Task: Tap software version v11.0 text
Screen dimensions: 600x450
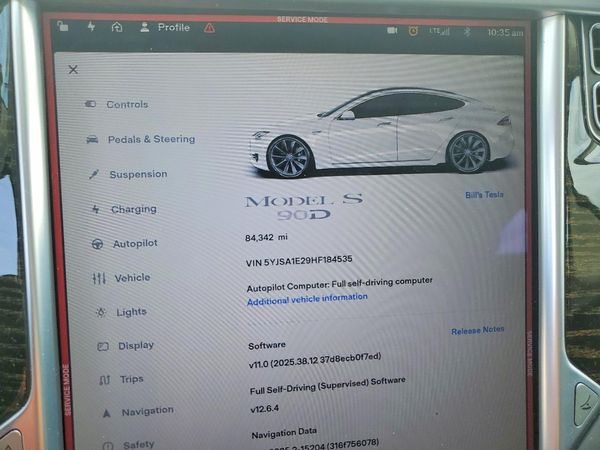Action: coord(315,360)
